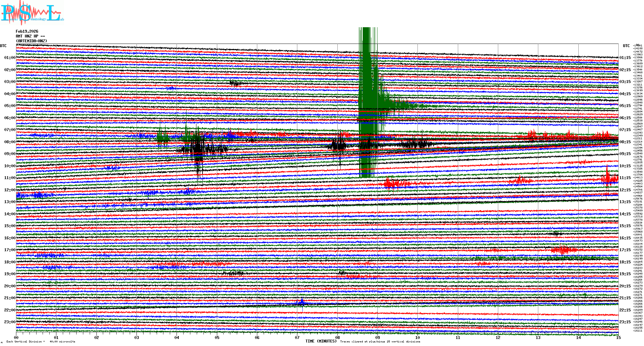
Task: Click the black signal burst near 08:30 trace
Action: [x=199, y=148]
